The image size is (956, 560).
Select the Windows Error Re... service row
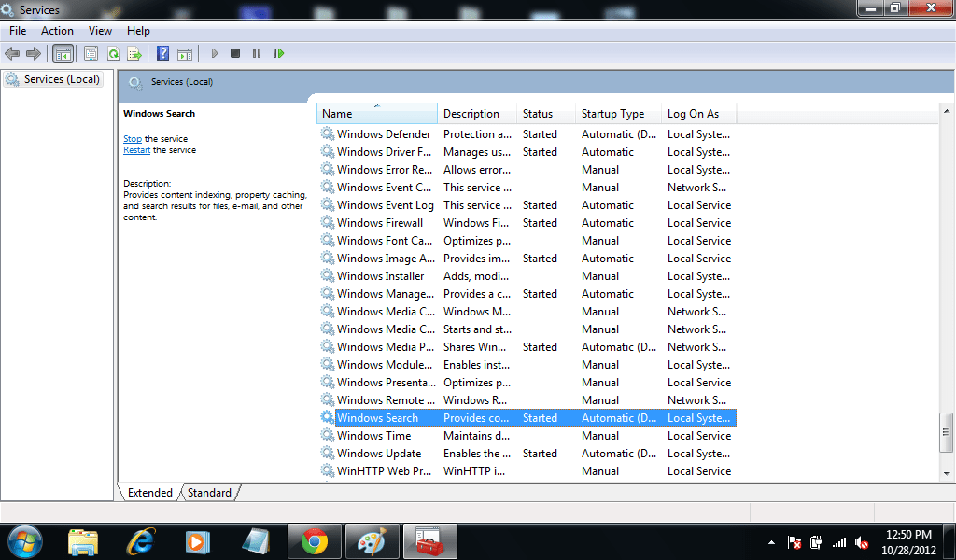click(x=527, y=170)
